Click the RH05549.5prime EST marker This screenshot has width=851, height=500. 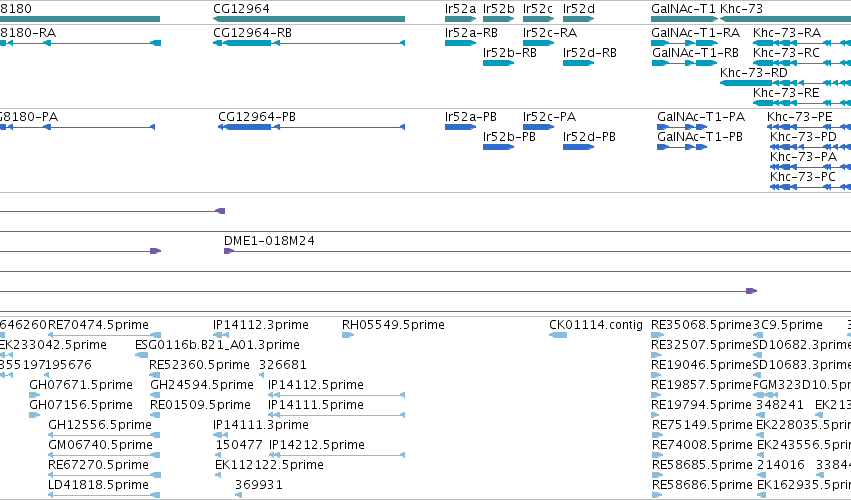(348, 335)
